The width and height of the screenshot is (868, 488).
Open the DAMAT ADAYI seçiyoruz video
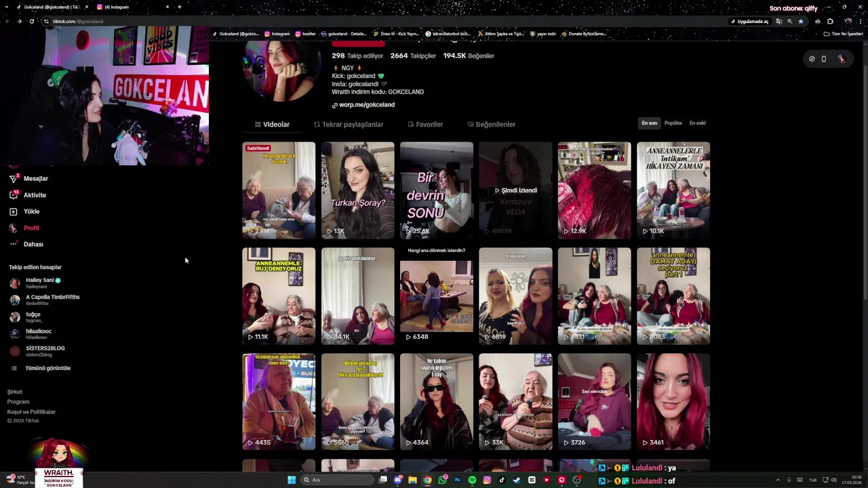(x=673, y=296)
